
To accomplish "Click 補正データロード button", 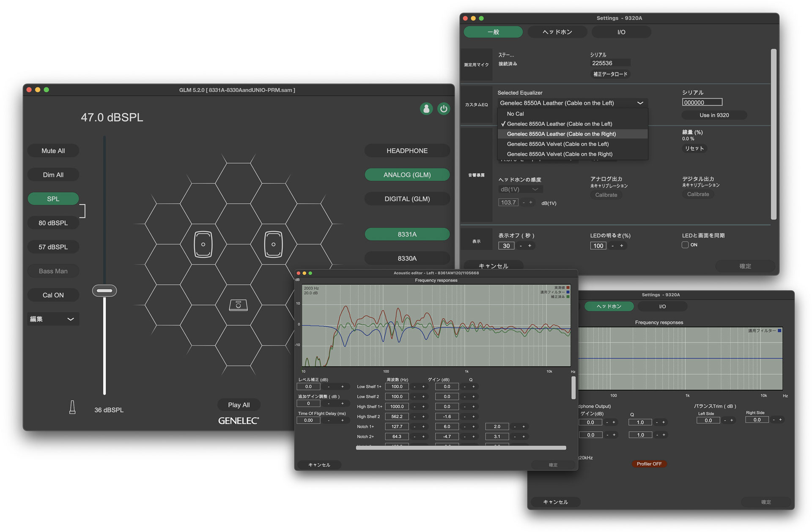I will tap(610, 74).
